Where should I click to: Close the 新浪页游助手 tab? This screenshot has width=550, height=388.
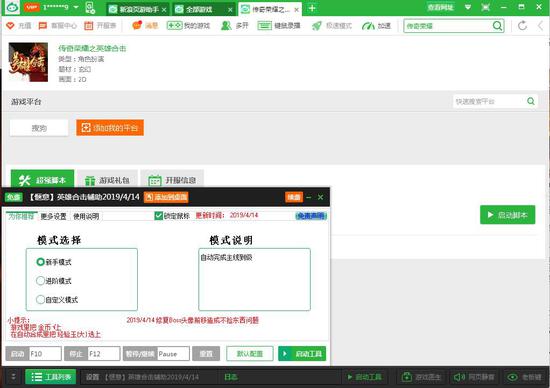[x=164, y=10]
